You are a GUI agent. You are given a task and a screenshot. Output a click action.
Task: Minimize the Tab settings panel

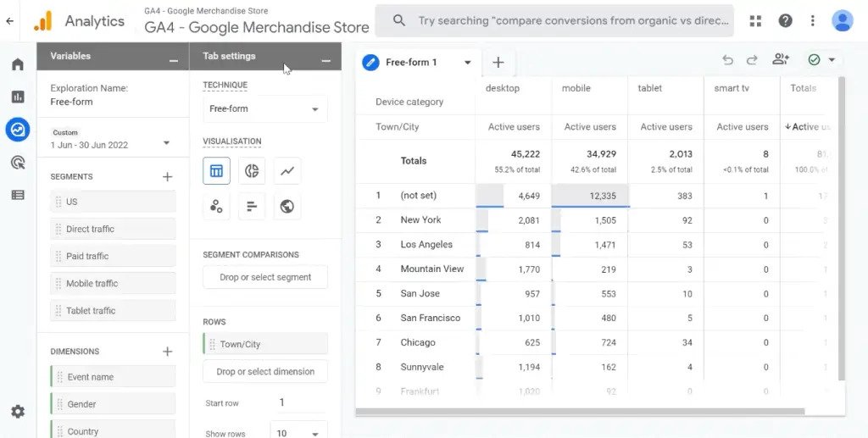(x=326, y=60)
